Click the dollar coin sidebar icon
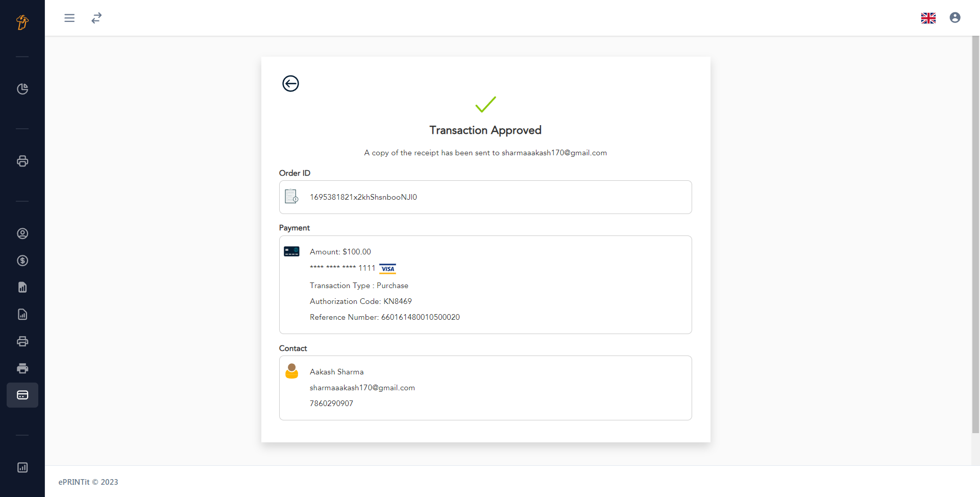The width and height of the screenshot is (980, 497). point(22,261)
